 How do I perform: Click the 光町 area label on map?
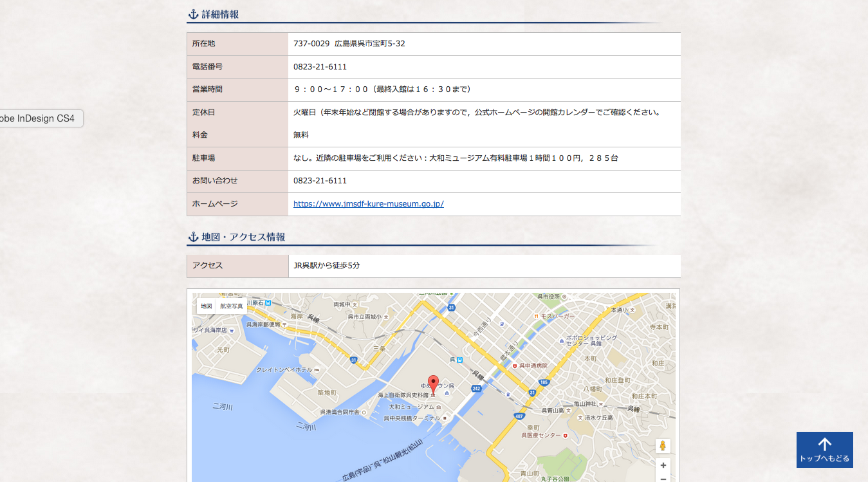click(x=223, y=349)
